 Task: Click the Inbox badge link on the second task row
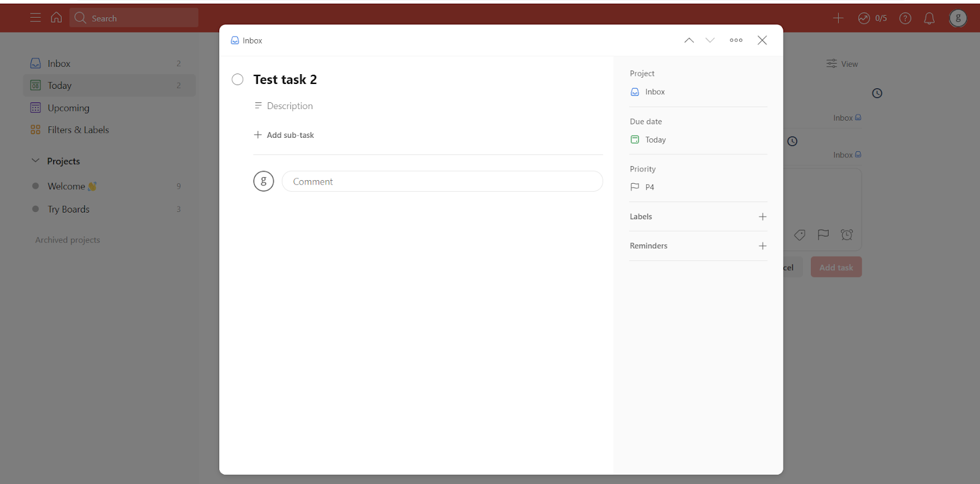(x=847, y=155)
